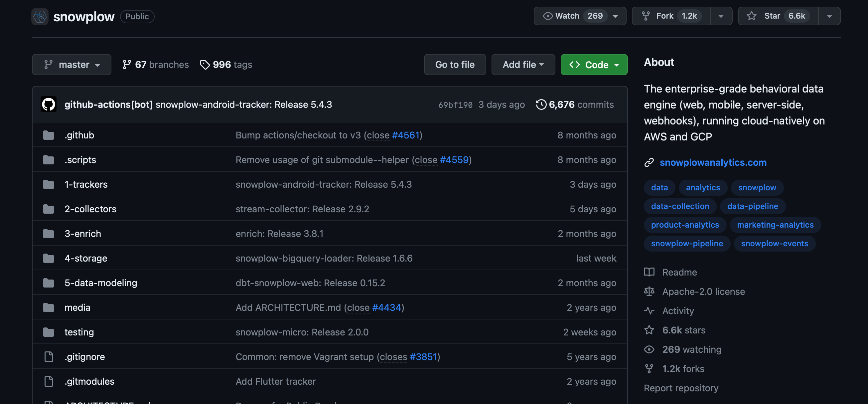Open the Add file menu
868x404 pixels.
522,65
